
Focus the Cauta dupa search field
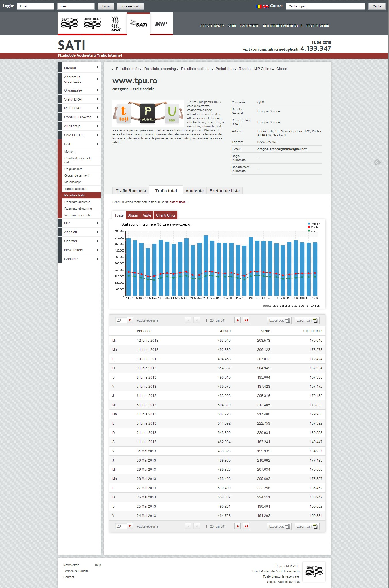(x=325, y=6)
